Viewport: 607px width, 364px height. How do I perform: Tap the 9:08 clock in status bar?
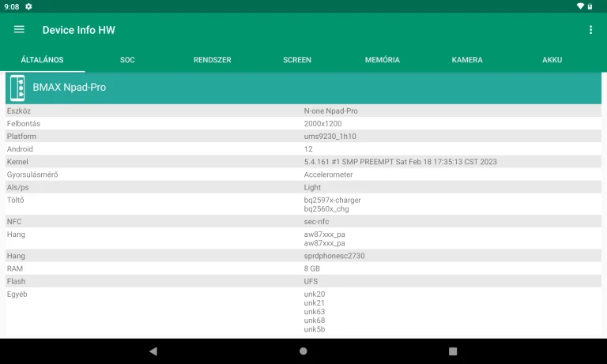12,6
